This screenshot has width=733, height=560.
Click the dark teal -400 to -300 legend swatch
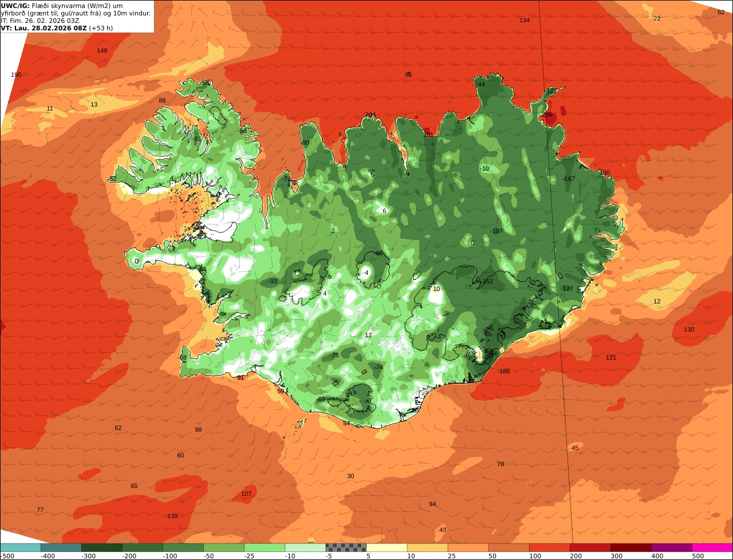61,547
